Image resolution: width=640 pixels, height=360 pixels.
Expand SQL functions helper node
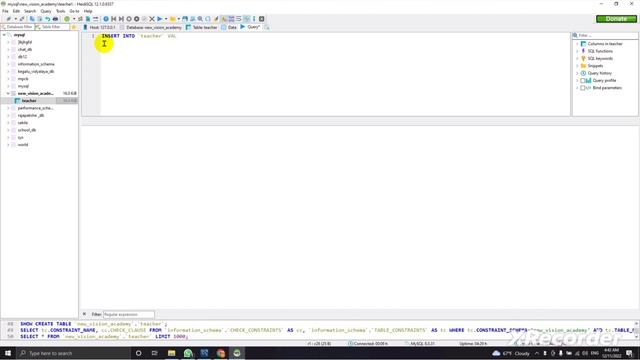pos(577,51)
